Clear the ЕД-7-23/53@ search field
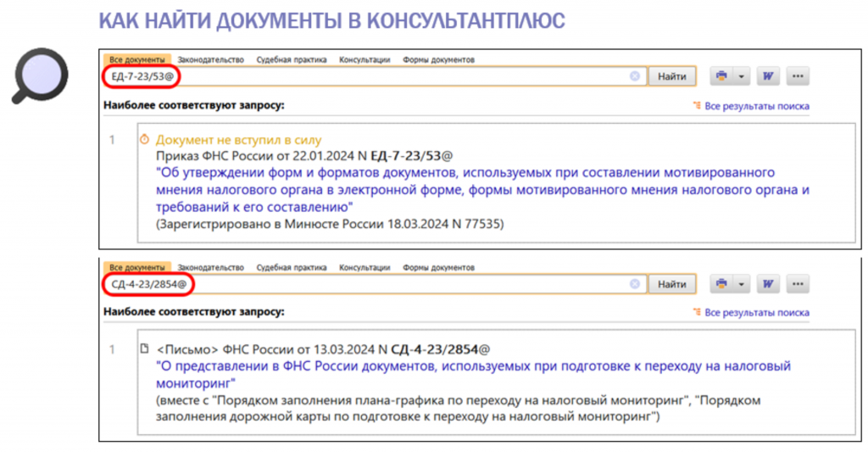 click(x=635, y=75)
